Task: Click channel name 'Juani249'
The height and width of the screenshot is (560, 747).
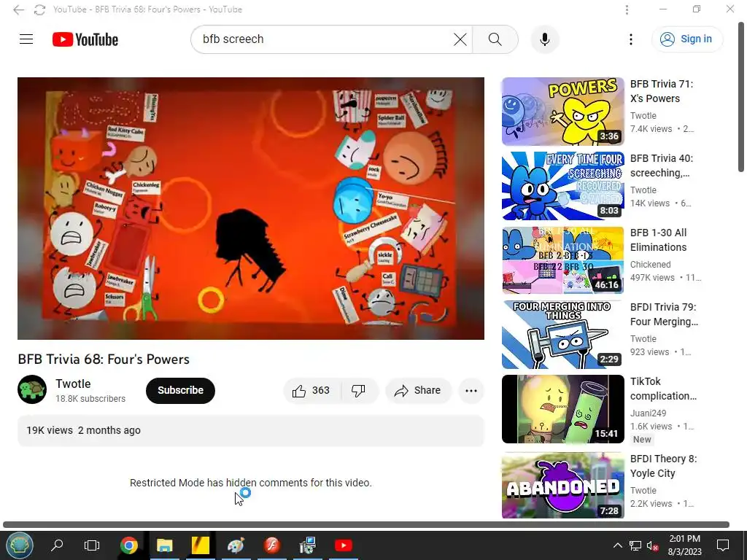Action: (x=648, y=413)
